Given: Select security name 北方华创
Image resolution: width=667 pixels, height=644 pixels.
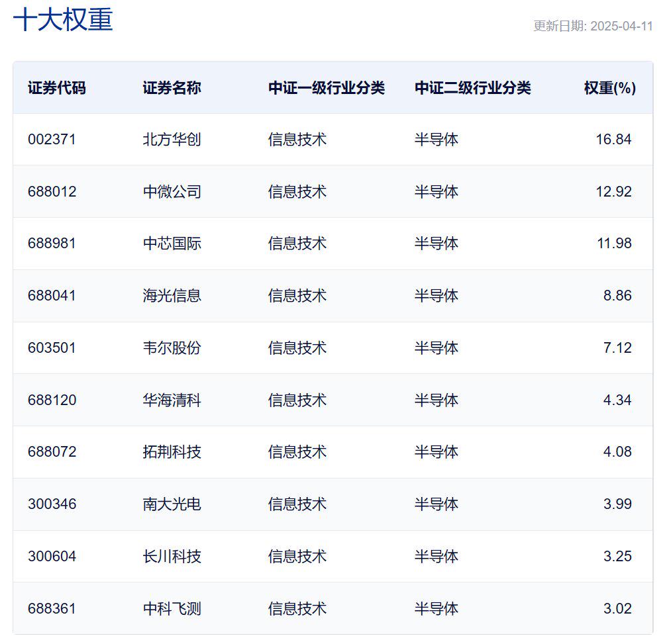Looking at the screenshot, I should coord(172,140).
